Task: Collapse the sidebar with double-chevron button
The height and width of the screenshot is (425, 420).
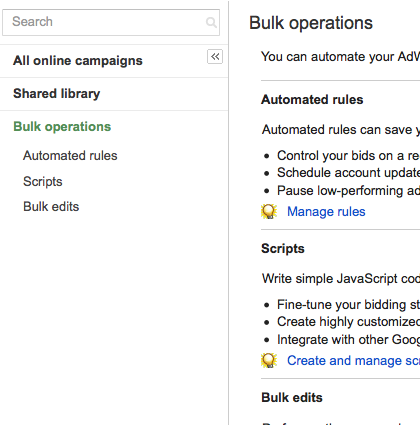Action: [215, 57]
